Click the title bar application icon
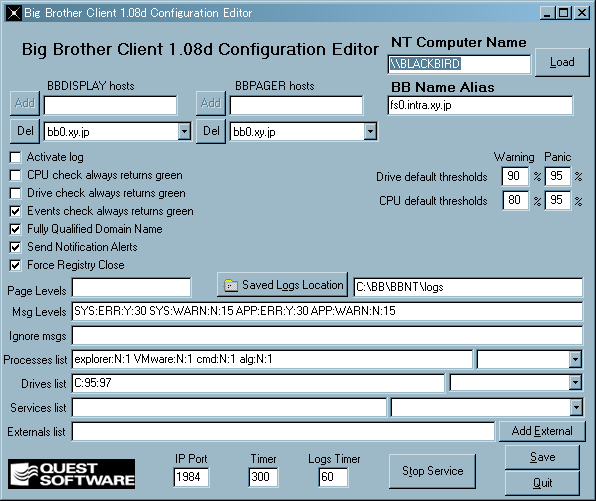Image resolution: width=596 pixels, height=501 pixels. click(14, 13)
